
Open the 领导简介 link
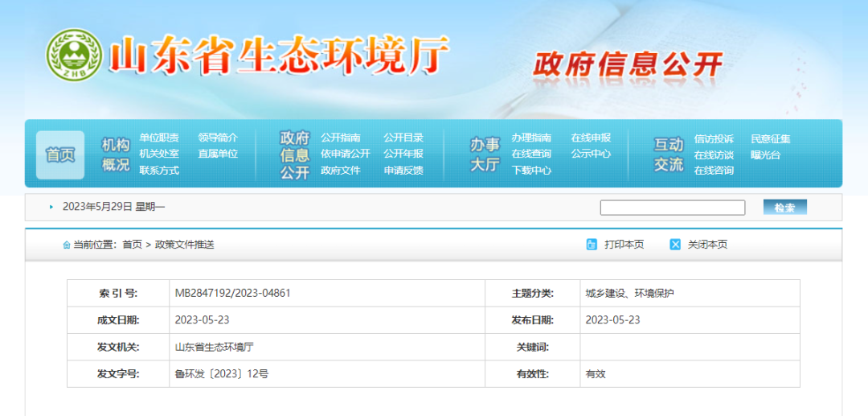[218, 138]
